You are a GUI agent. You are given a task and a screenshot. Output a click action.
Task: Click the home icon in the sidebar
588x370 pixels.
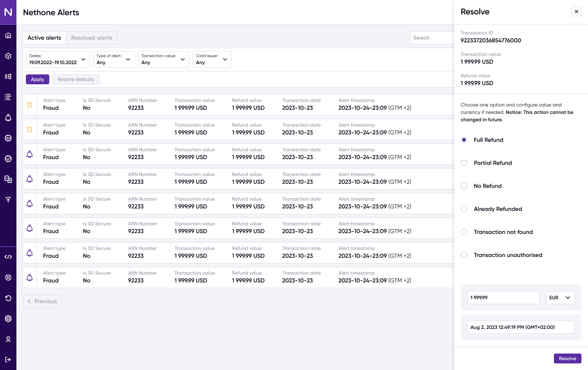8,35
